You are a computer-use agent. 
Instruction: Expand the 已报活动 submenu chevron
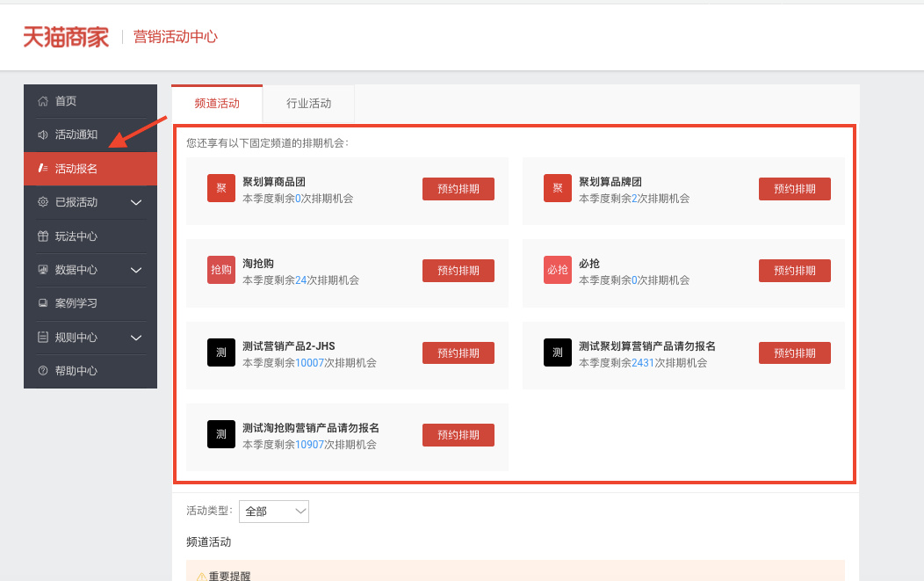pos(136,202)
